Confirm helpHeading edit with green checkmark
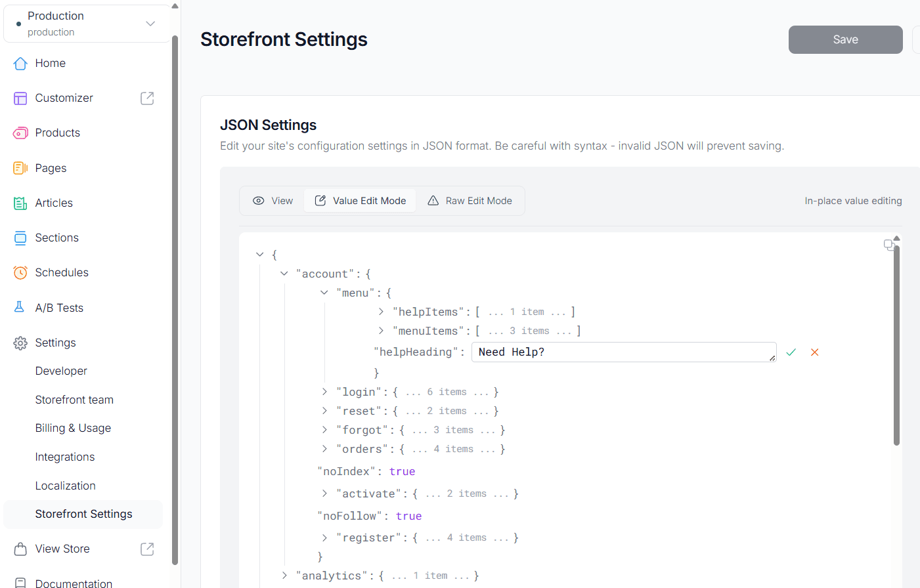This screenshot has height=588, width=920. (x=791, y=352)
